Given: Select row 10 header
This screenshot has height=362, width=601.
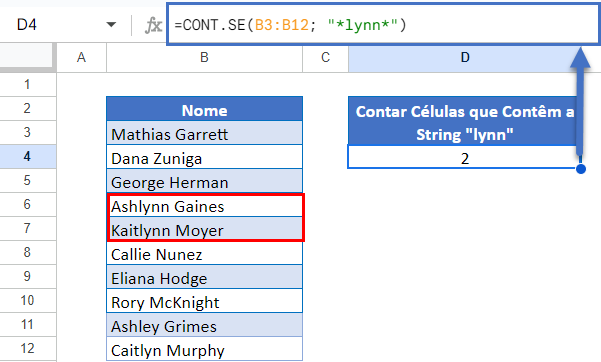Looking at the screenshot, I should tap(28, 301).
